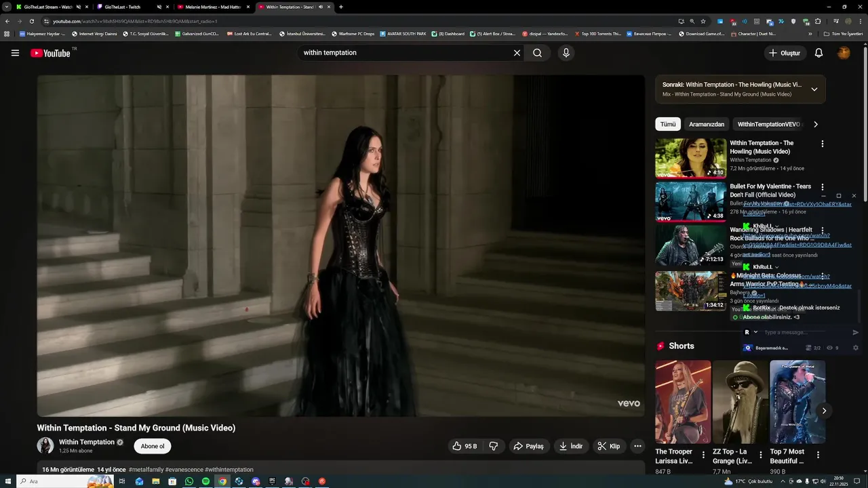The height and width of the screenshot is (488, 868).
Task: Open the Top 100 Torrents bookmark
Action: pyautogui.click(x=597, y=33)
